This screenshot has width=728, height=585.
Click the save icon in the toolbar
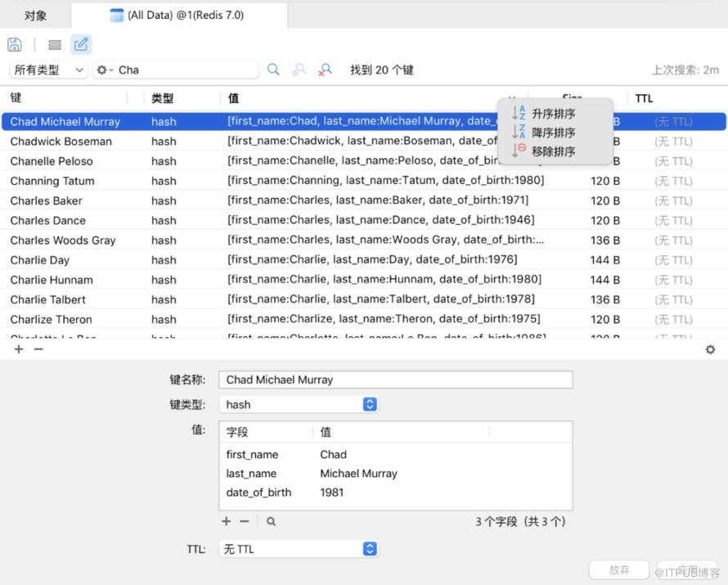coord(15,45)
